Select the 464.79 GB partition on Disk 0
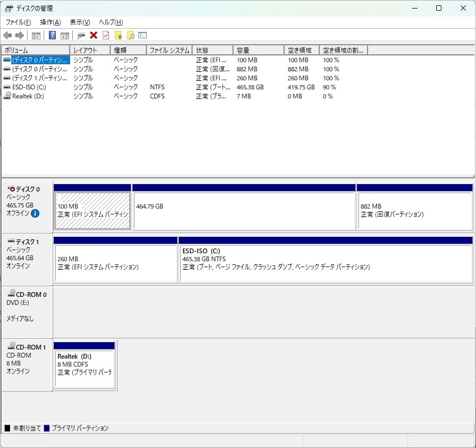 [x=244, y=210]
